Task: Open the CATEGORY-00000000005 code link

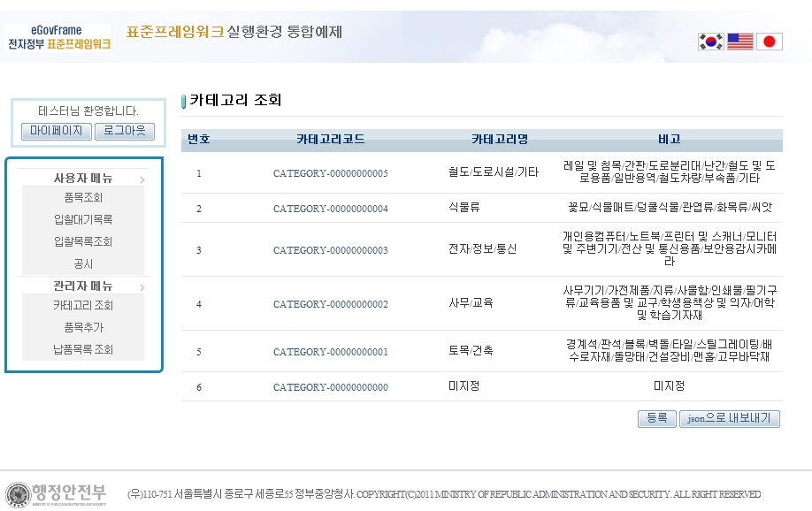Action: (330, 173)
